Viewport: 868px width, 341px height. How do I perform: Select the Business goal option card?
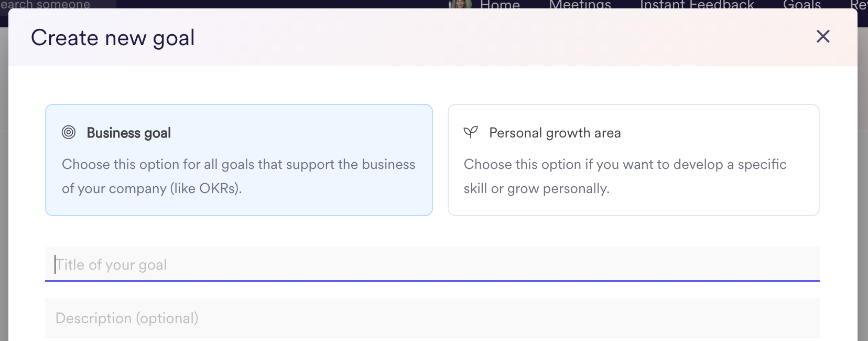tap(239, 160)
